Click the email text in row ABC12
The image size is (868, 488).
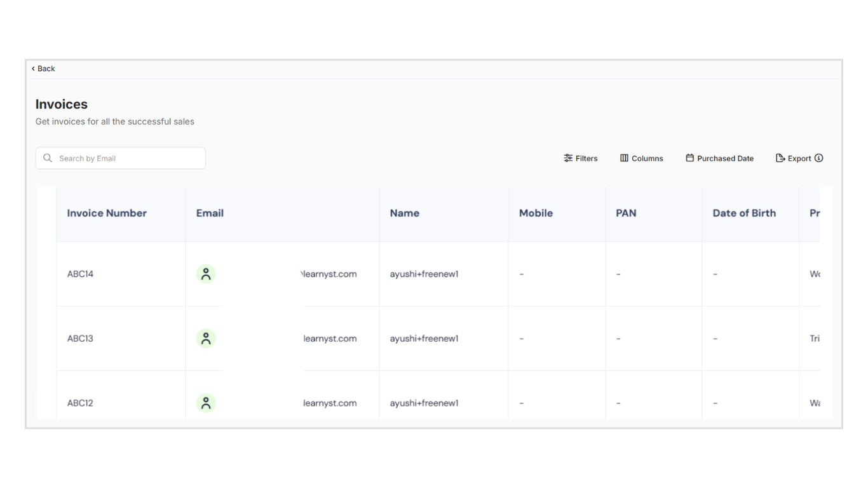coord(330,403)
